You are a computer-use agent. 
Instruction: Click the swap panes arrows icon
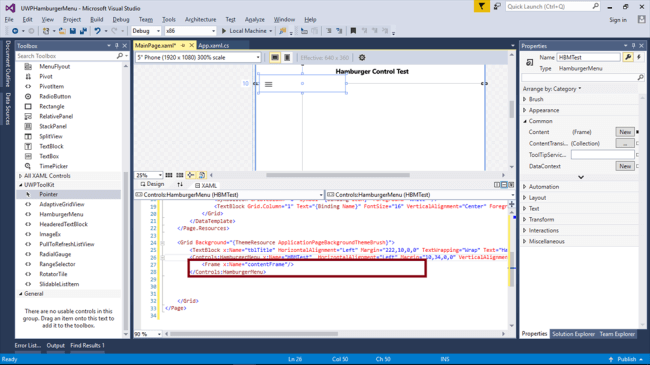tap(179, 185)
